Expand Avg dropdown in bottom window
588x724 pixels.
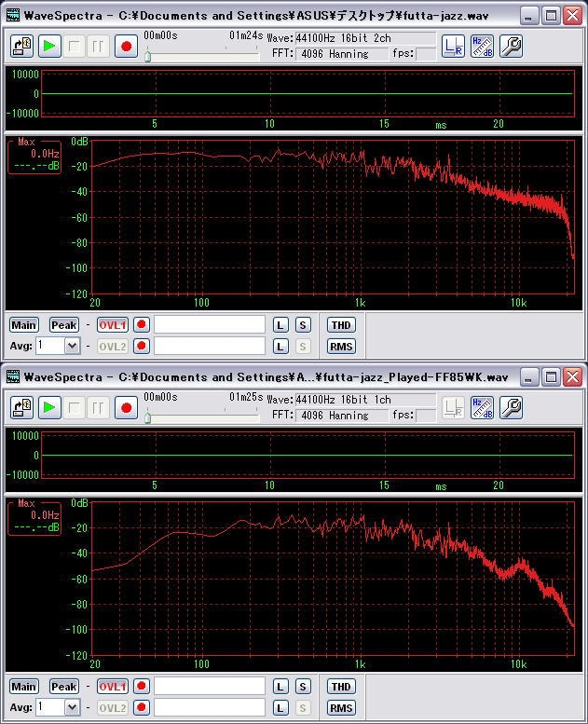tap(72, 707)
